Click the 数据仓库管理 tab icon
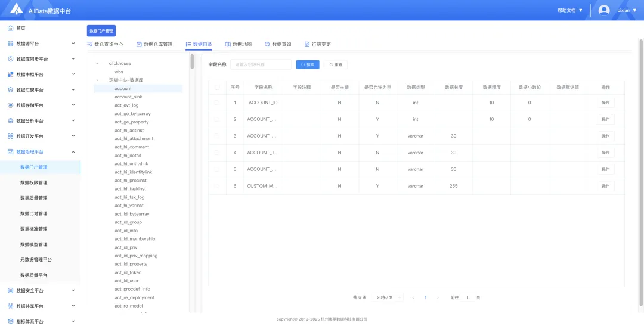 coord(139,44)
